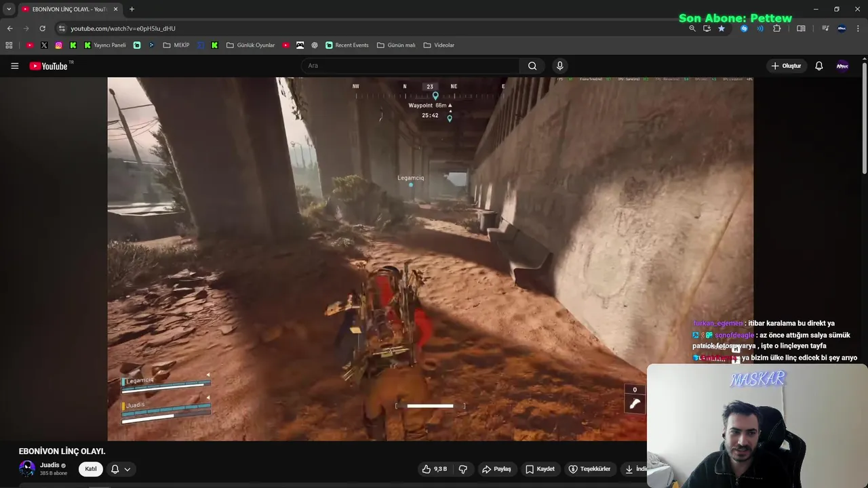868x488 pixels.
Task: Share the video via Paylaş
Action: coord(496,469)
